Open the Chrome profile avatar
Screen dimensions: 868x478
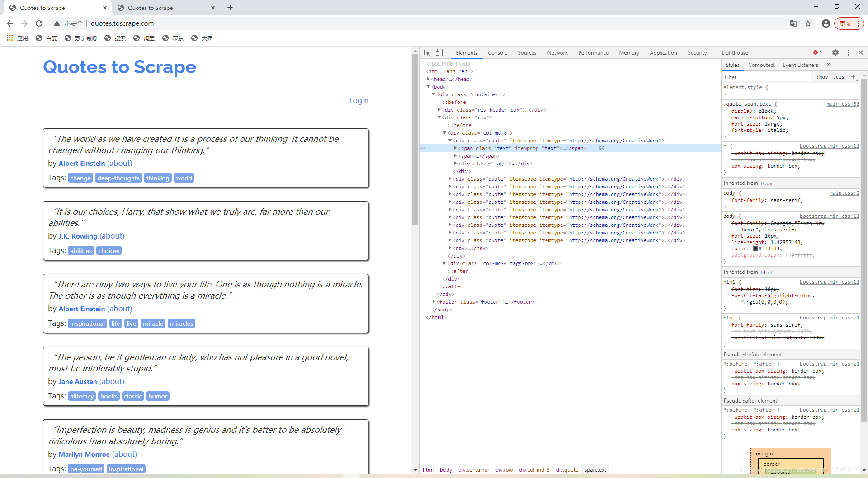[826, 23]
